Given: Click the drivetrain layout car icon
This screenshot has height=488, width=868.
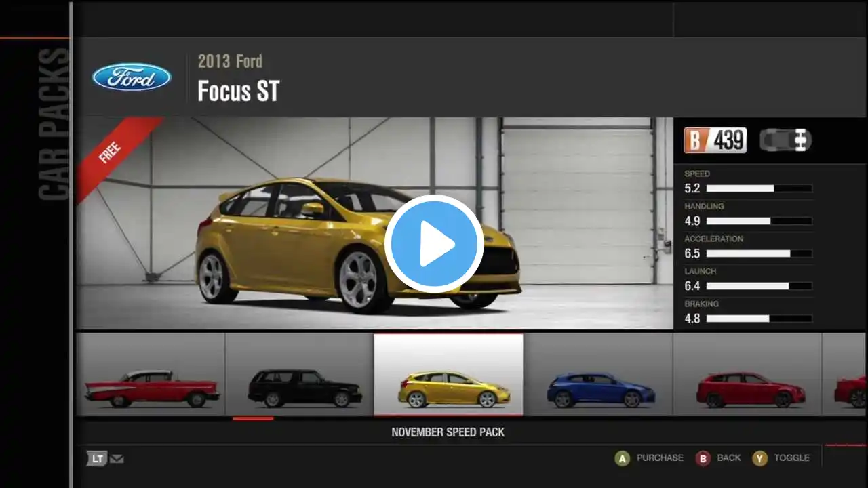Looking at the screenshot, I should click(785, 140).
